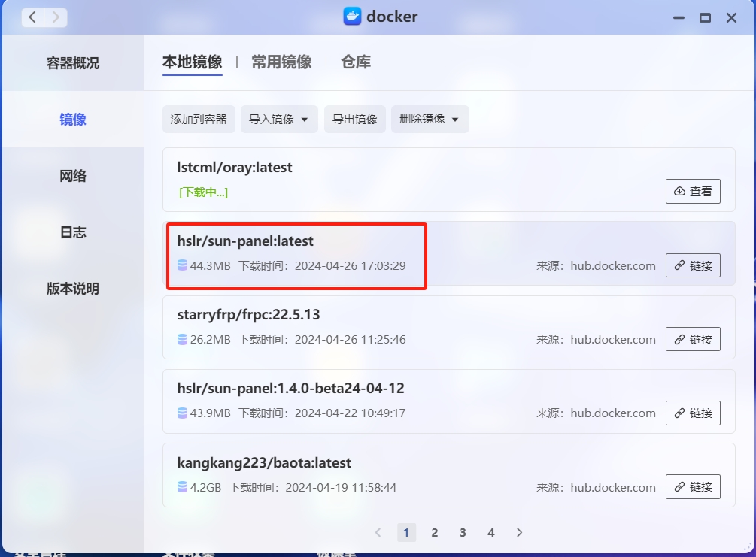This screenshot has width=756, height=557.
Task: Expand the 导入镜像 dropdown
Action: pyautogui.click(x=279, y=119)
